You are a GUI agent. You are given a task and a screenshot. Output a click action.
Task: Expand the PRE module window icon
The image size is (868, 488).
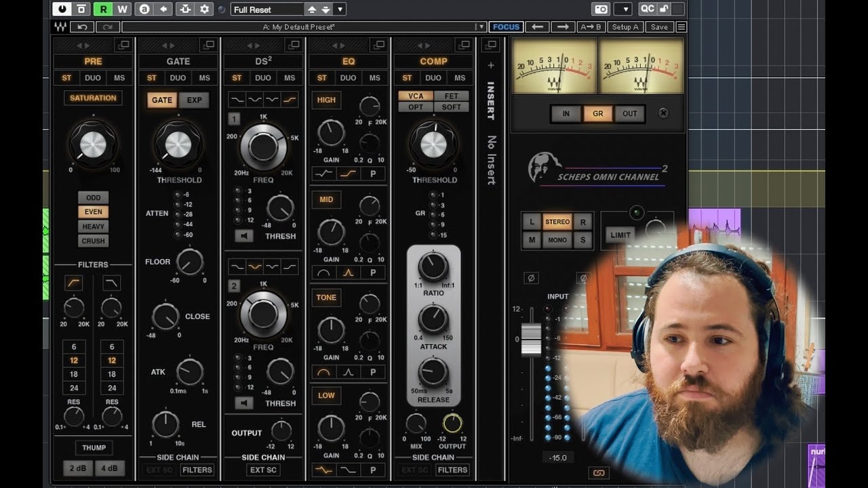tap(123, 45)
